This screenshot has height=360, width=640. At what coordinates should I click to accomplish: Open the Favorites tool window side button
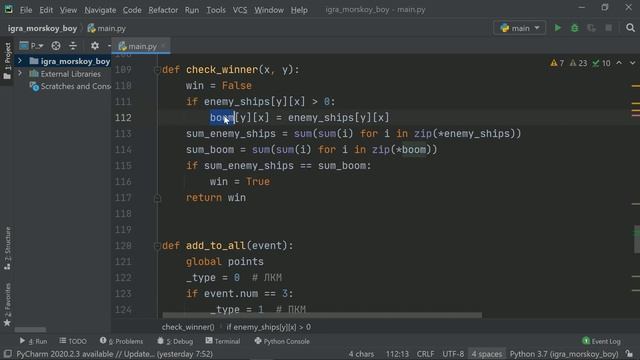[7, 304]
